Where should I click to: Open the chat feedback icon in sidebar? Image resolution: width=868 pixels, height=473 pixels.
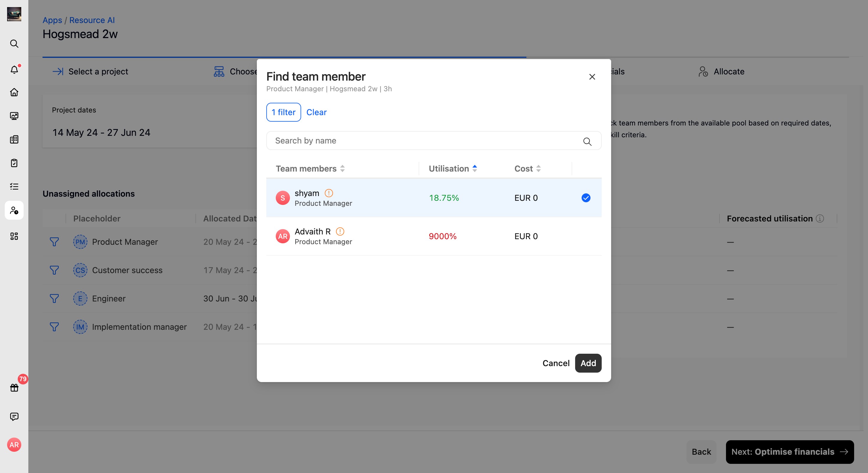tap(14, 417)
